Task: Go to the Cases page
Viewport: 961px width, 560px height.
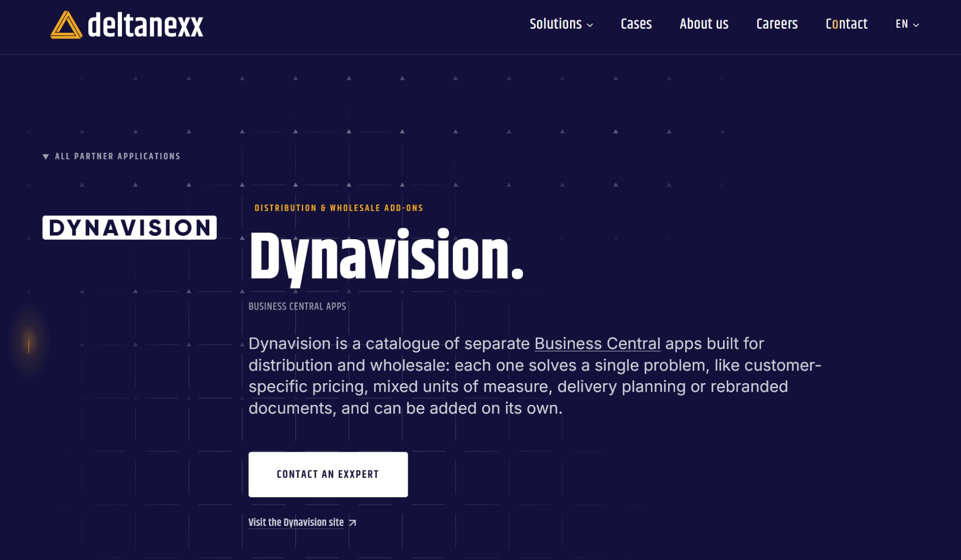Action: click(x=636, y=24)
